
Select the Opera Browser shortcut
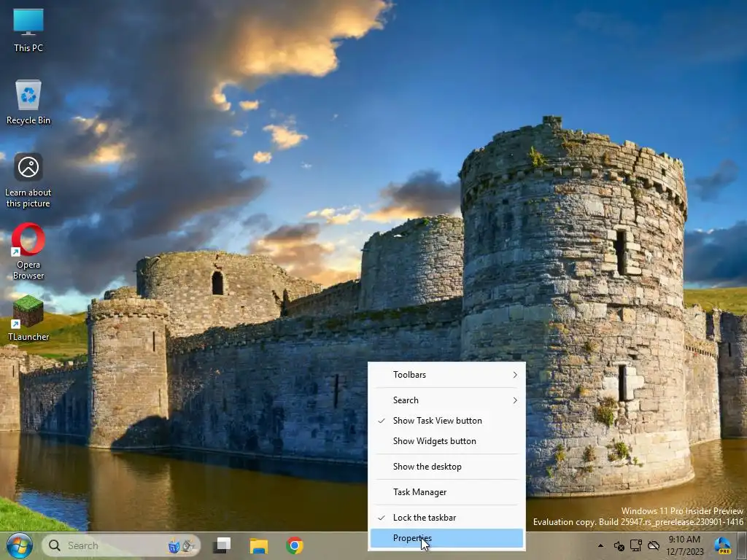tap(28, 252)
